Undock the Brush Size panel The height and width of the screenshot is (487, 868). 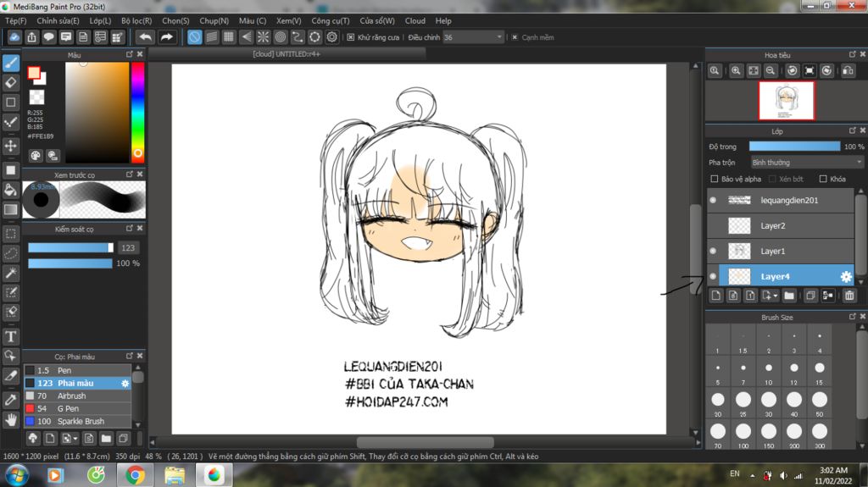pos(852,317)
